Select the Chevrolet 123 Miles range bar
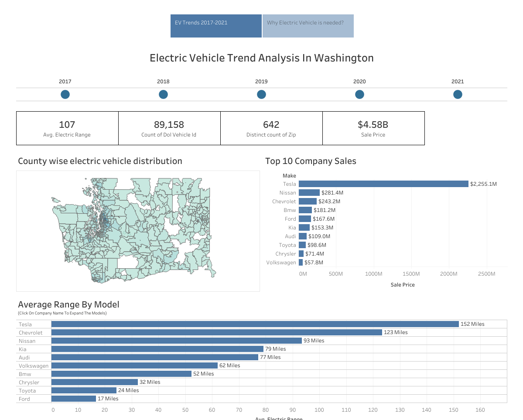523x420 pixels. [x=217, y=332]
